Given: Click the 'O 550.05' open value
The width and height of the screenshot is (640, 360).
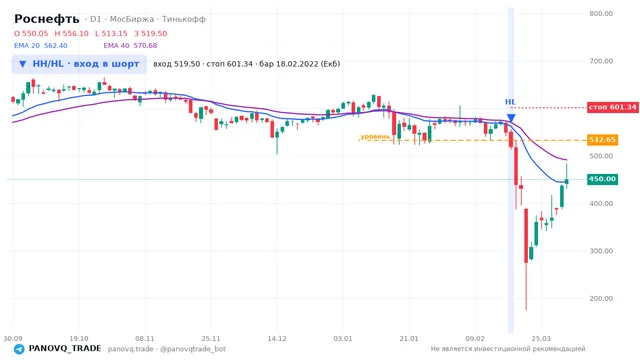Looking at the screenshot, I should 31,33.
